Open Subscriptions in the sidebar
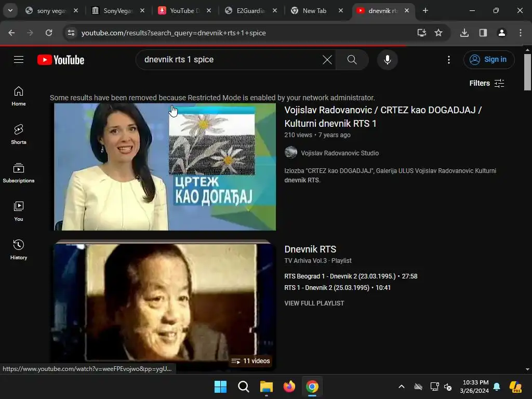 pos(19,173)
